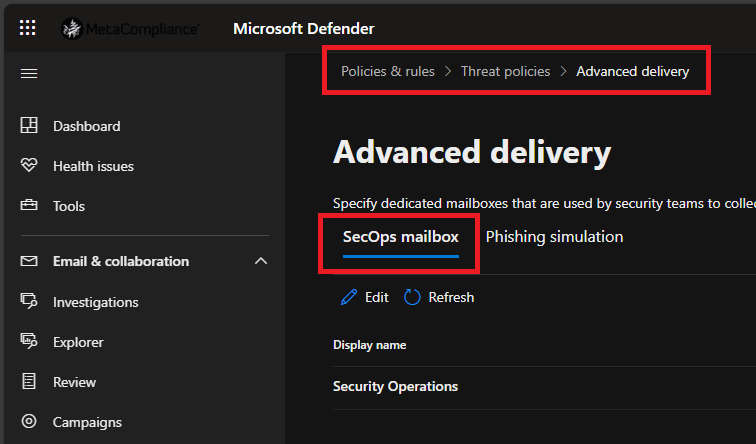Click the MetaCompliance logo
756x444 pixels.
(x=130, y=29)
